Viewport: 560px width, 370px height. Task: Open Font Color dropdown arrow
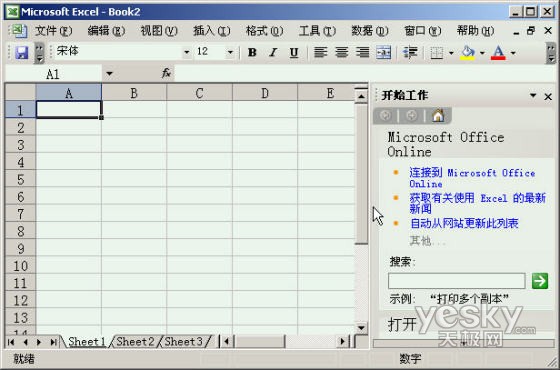tap(513, 53)
